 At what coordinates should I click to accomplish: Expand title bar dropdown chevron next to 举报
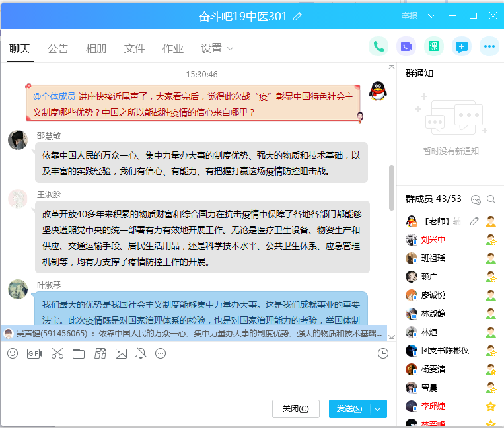432,16
